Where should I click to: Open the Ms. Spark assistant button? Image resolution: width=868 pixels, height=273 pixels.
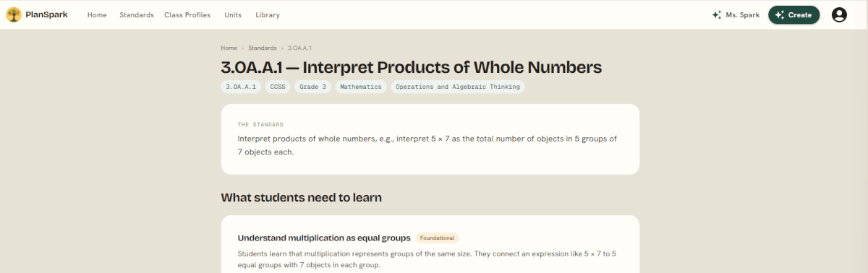pos(736,14)
